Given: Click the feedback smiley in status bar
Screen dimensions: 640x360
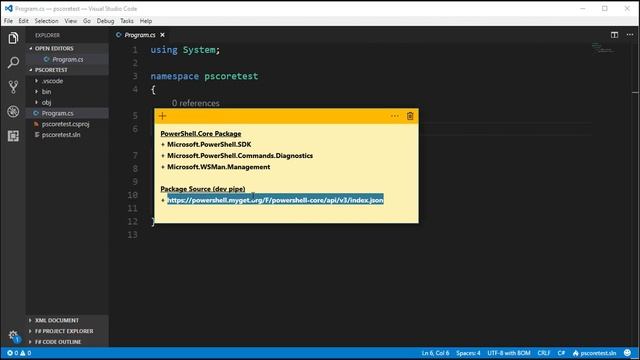Looking at the screenshot, I should 627,353.
